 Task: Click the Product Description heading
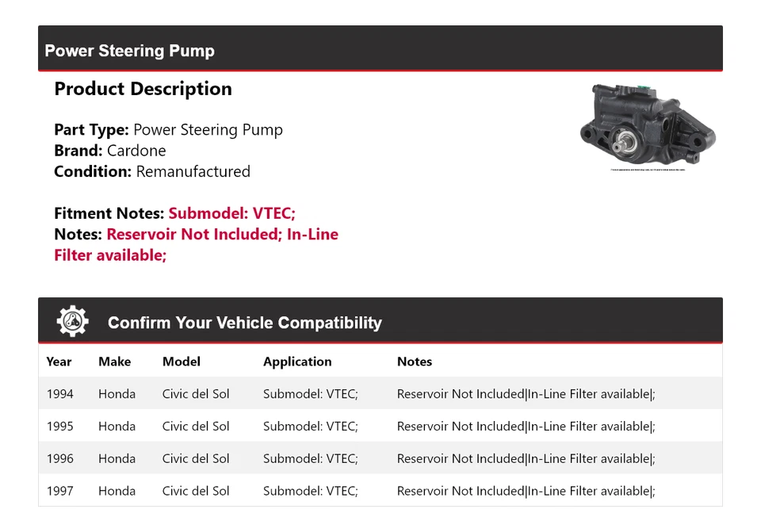pos(143,89)
